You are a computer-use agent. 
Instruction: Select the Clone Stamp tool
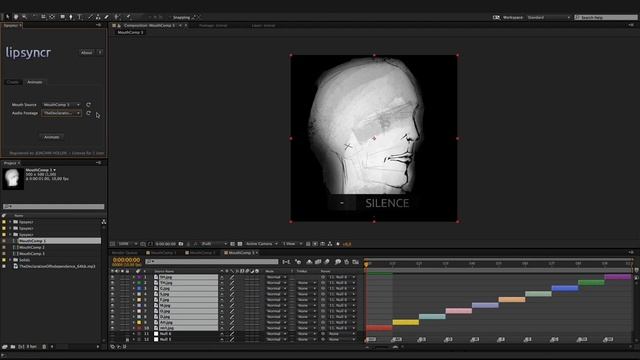pos(98,17)
